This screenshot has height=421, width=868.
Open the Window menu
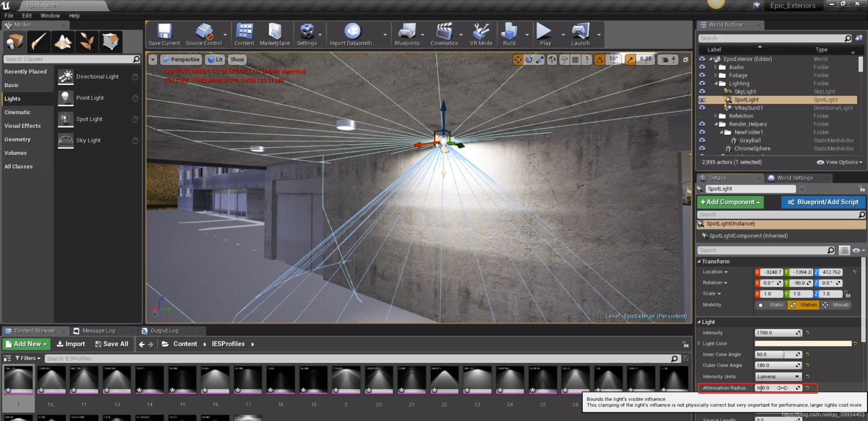[50, 16]
